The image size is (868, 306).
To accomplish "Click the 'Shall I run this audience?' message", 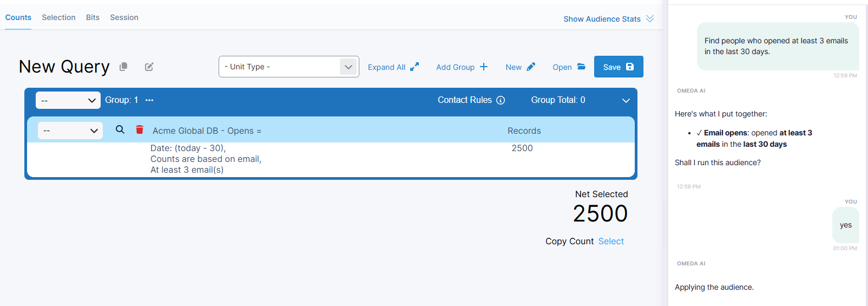I will click(718, 162).
